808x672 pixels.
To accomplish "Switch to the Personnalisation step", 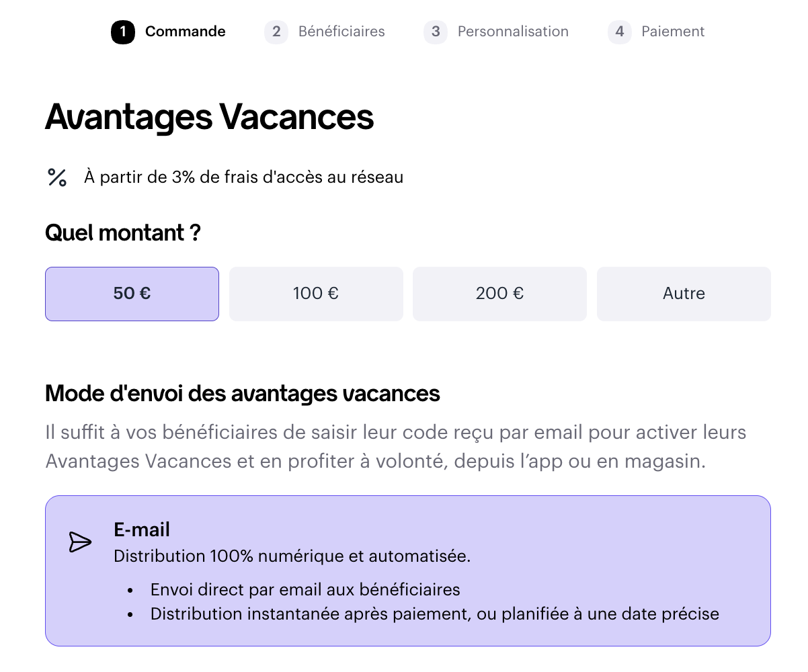I will [513, 32].
